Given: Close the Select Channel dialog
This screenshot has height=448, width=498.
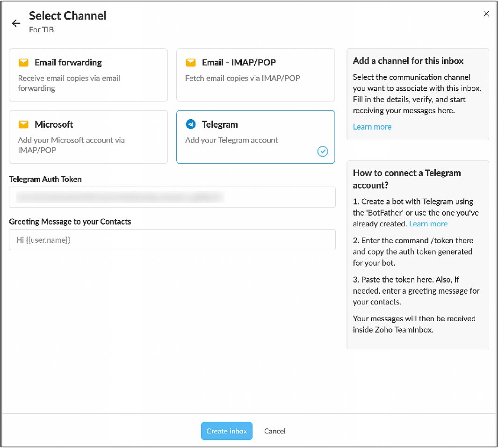Looking at the screenshot, I should pos(486,14).
